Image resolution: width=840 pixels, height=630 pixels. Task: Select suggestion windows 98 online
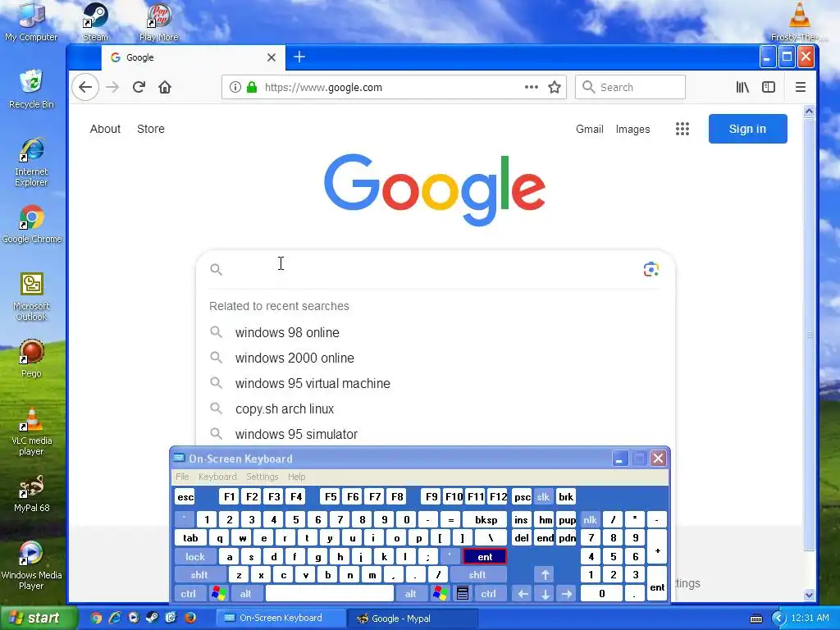point(435,333)
